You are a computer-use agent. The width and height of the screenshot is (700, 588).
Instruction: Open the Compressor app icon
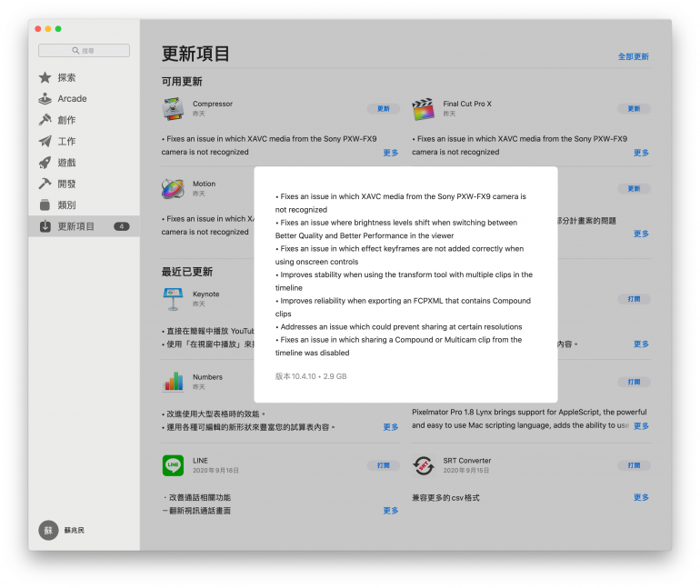[174, 109]
